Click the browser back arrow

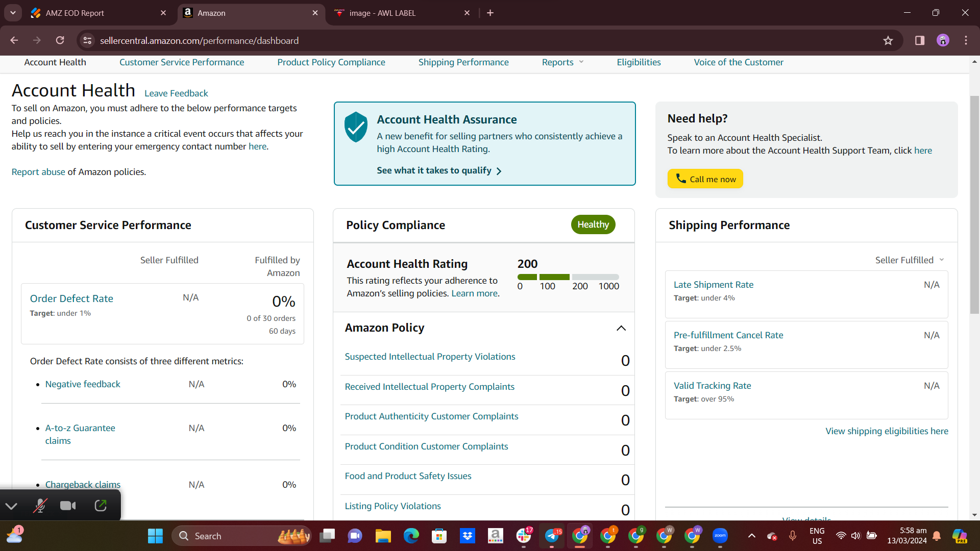point(14,40)
